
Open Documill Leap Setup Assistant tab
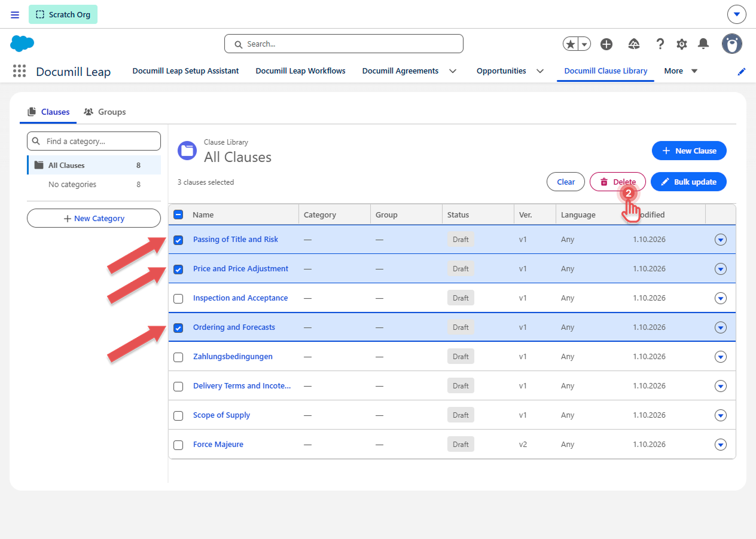(185, 71)
